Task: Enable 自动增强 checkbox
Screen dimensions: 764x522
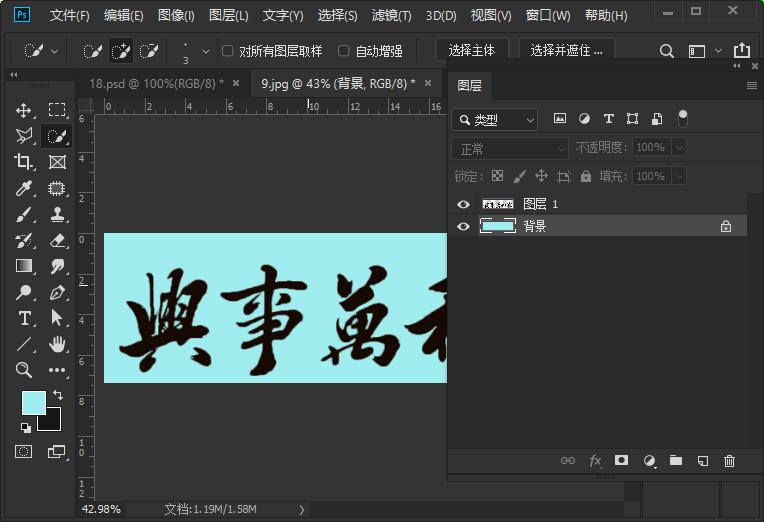Action: 344,51
